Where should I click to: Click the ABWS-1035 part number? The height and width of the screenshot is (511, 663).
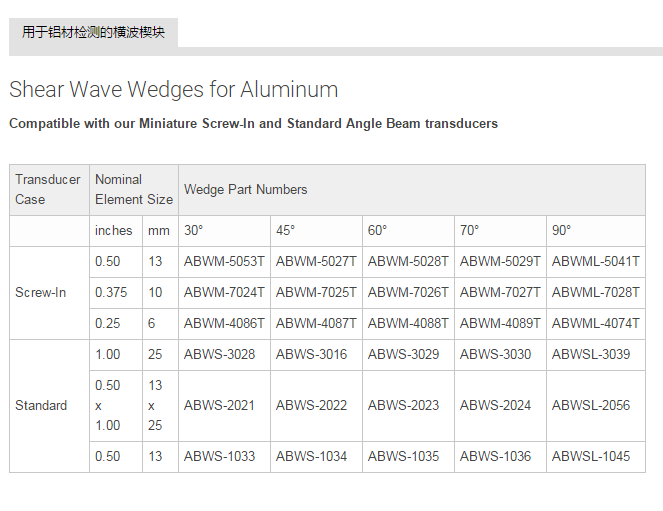coord(403,457)
